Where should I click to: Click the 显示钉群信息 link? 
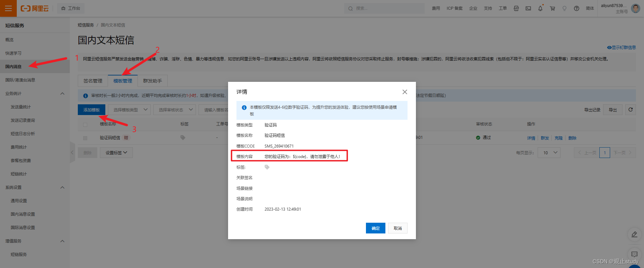click(x=622, y=47)
